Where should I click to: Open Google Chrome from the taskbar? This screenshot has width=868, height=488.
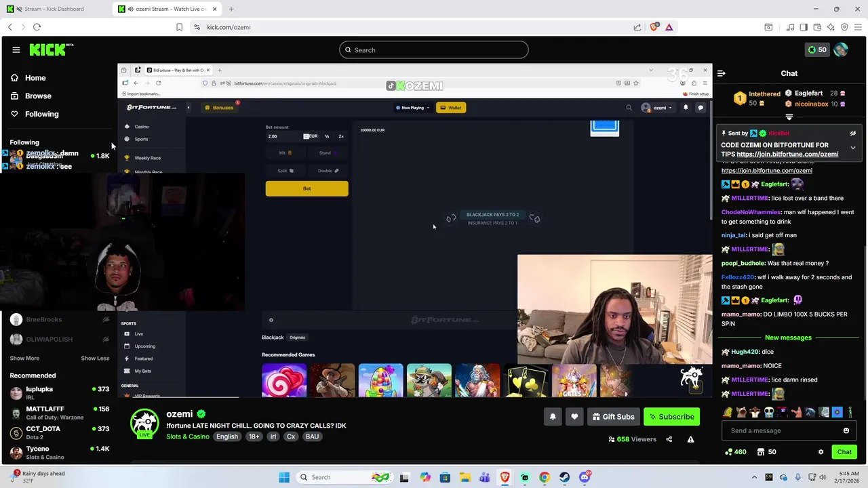pos(545,477)
